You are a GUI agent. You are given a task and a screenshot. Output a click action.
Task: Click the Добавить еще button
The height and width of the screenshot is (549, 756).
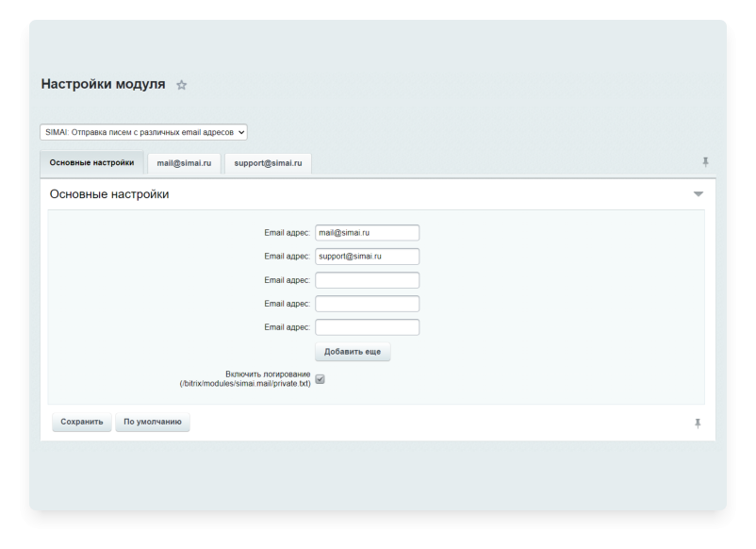pyautogui.click(x=353, y=352)
